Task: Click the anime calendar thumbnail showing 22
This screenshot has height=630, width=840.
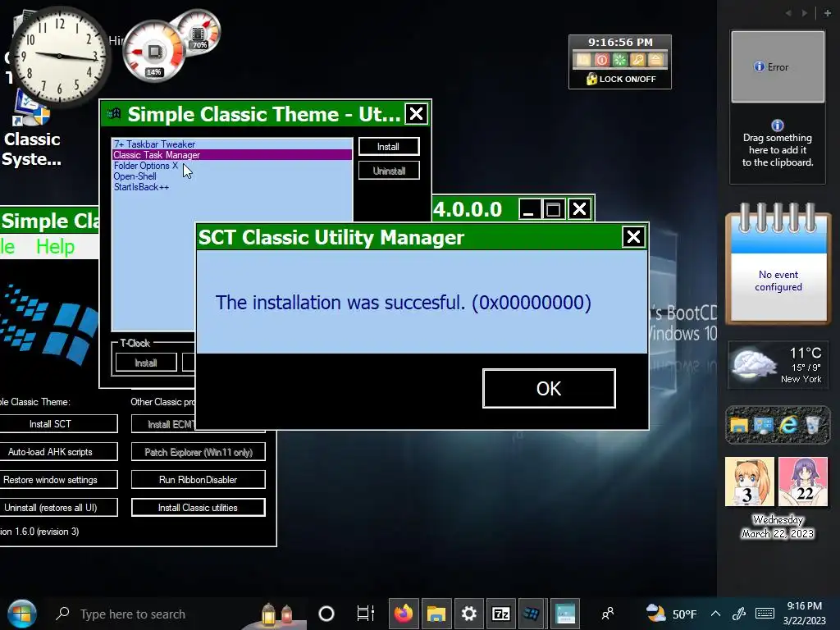Action: click(x=802, y=482)
